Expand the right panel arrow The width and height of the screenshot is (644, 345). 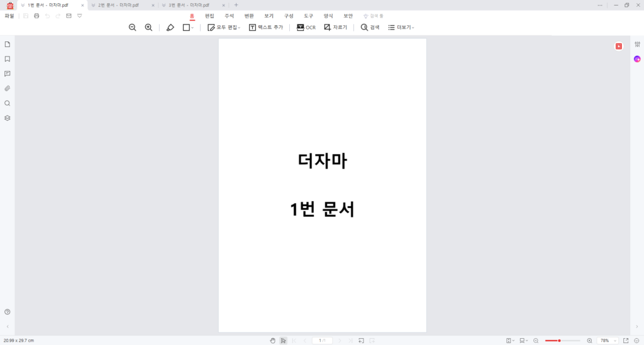637,327
